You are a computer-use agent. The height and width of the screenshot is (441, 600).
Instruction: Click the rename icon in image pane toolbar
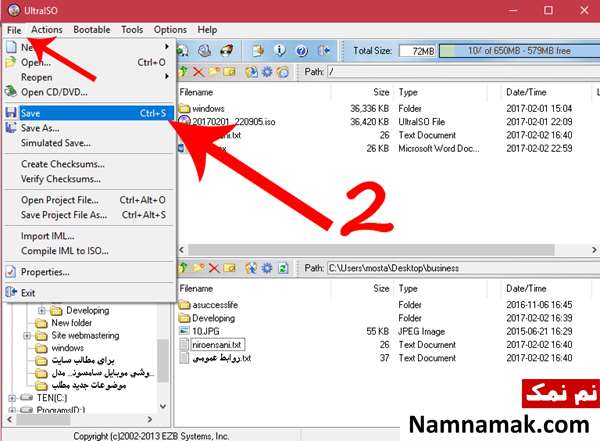point(229,72)
